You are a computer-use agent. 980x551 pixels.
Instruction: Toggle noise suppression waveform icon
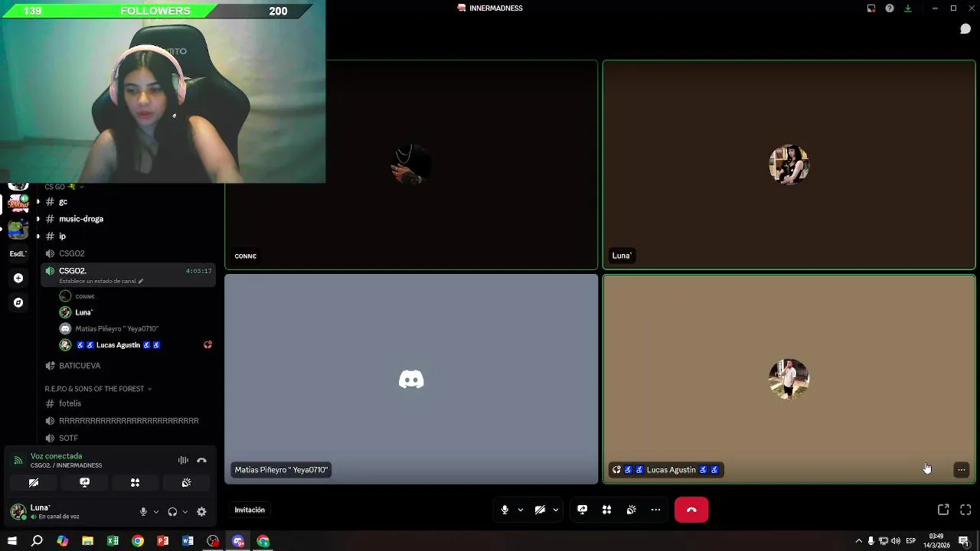[x=183, y=460]
